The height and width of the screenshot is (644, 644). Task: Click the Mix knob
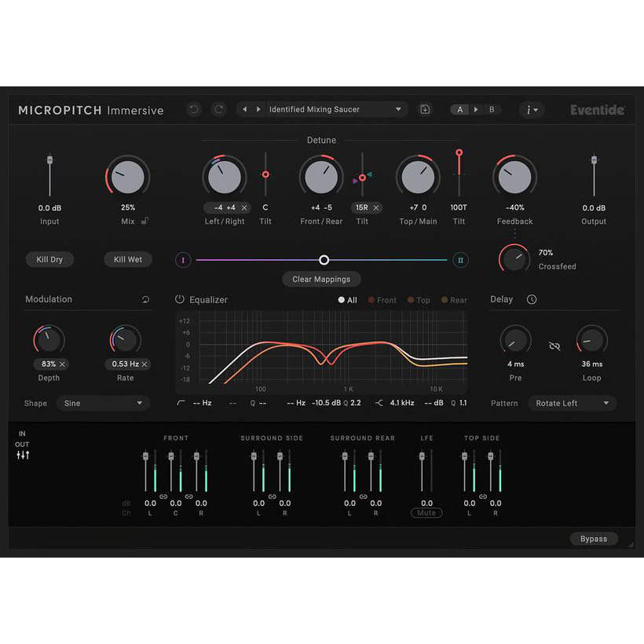point(128,177)
